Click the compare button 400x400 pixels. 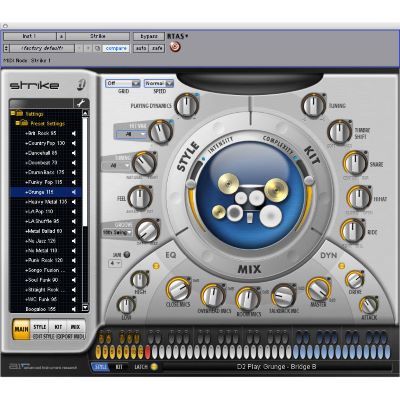coord(116,48)
